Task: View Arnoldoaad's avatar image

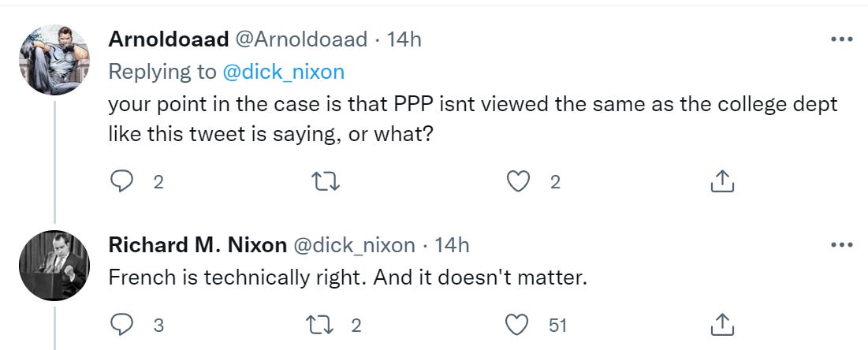Action: [x=54, y=60]
